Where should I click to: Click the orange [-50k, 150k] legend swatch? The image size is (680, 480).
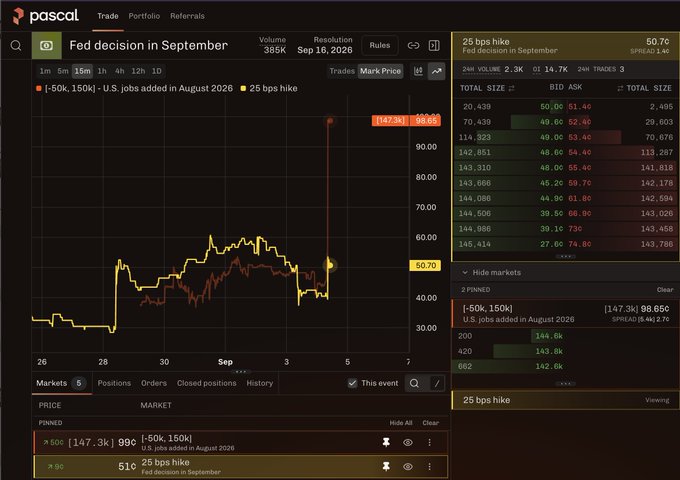click(x=39, y=88)
